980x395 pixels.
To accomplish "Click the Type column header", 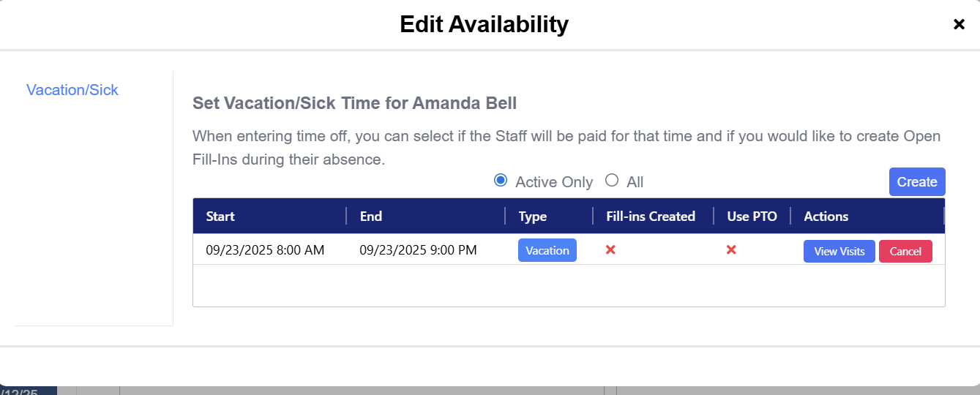I will (x=533, y=217).
